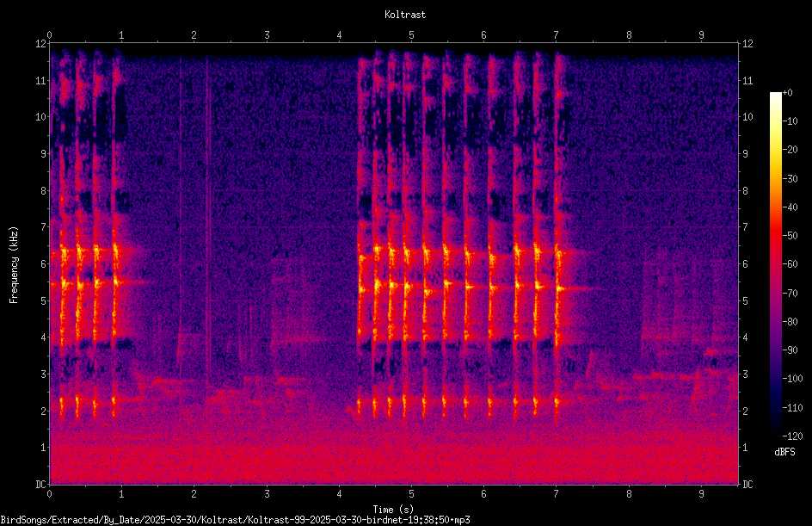Viewport: 812px width, 526px height.
Task: Click the "12" tick on the left frequency axis
Action: click(40, 44)
